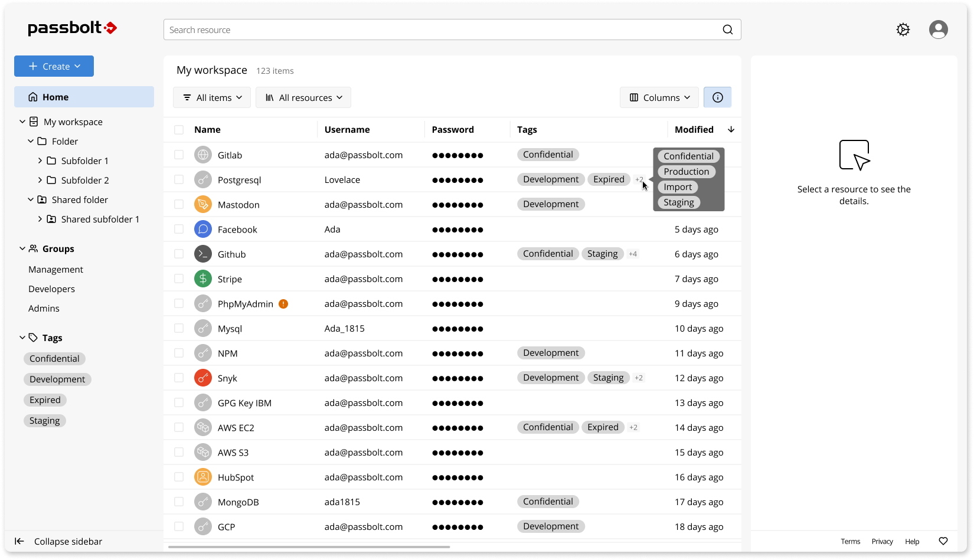Collapse the Groups section chevron
Image resolution: width=974 pixels, height=560 pixels.
22,248
